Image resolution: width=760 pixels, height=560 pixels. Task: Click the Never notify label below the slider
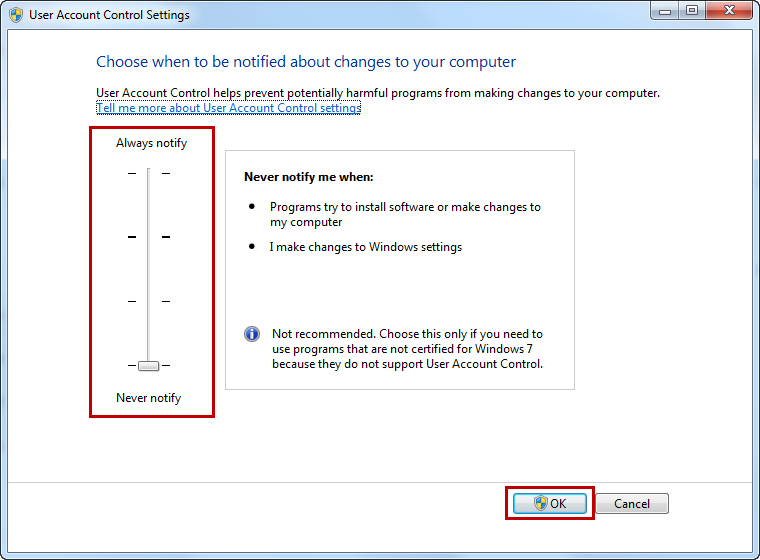[x=148, y=398]
